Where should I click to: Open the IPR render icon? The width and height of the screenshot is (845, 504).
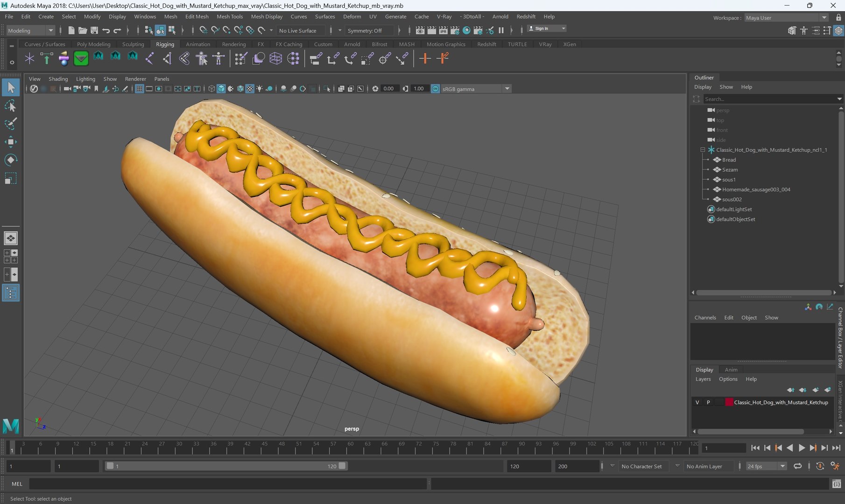point(443,30)
